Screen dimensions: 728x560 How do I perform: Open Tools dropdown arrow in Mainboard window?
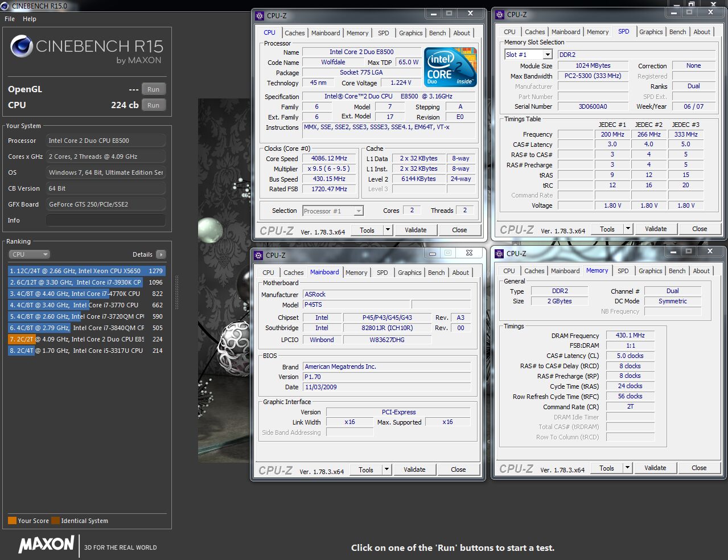tap(386, 470)
